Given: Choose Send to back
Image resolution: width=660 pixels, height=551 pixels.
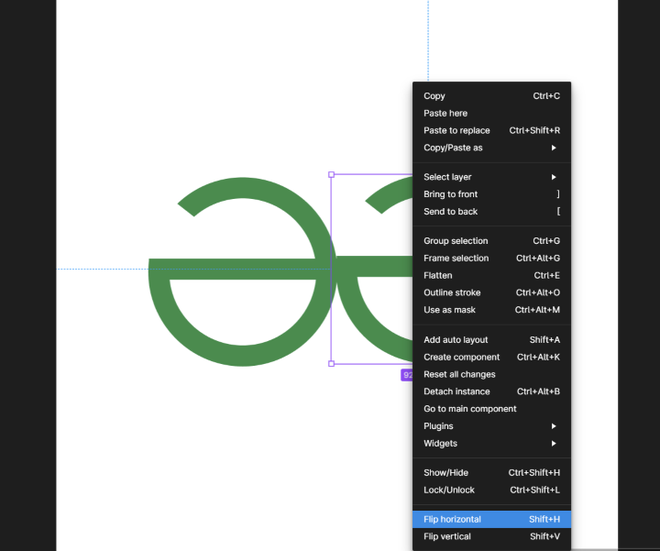Looking at the screenshot, I should [492, 212].
